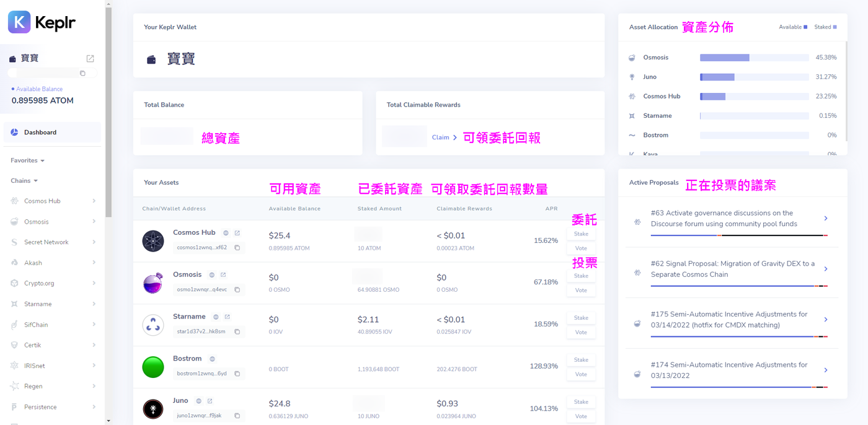Screen dimensions: 868x425
Task: Open Bostrom website globe icon
Action: [212, 359]
